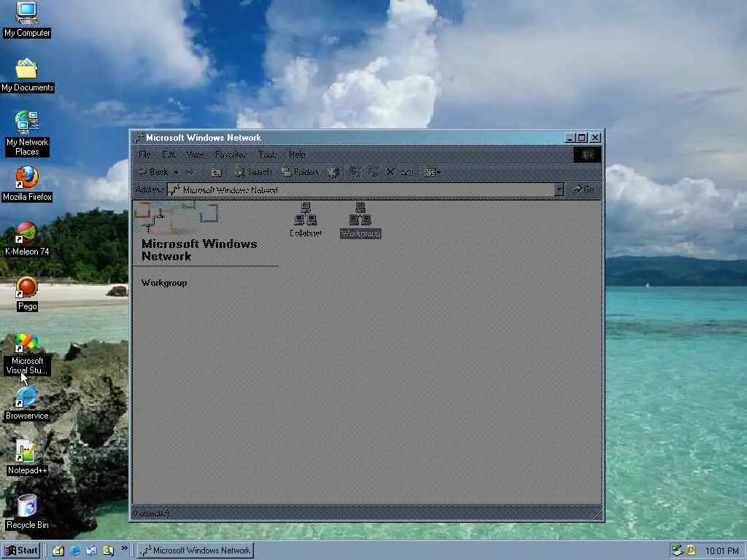Click the History toolbar icon

click(x=333, y=172)
